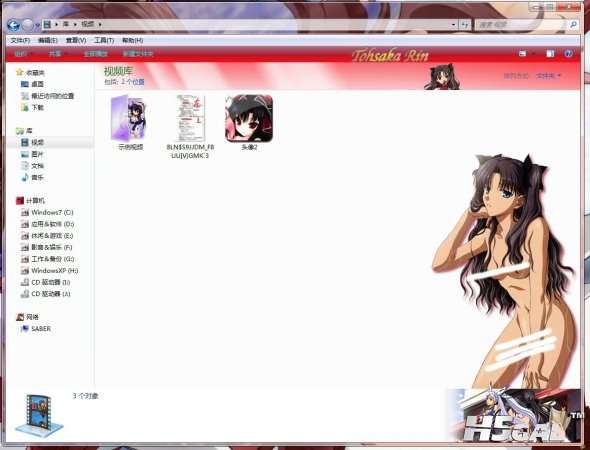Open the Help question mark icon
The width and height of the screenshot is (590, 450).
click(x=568, y=54)
